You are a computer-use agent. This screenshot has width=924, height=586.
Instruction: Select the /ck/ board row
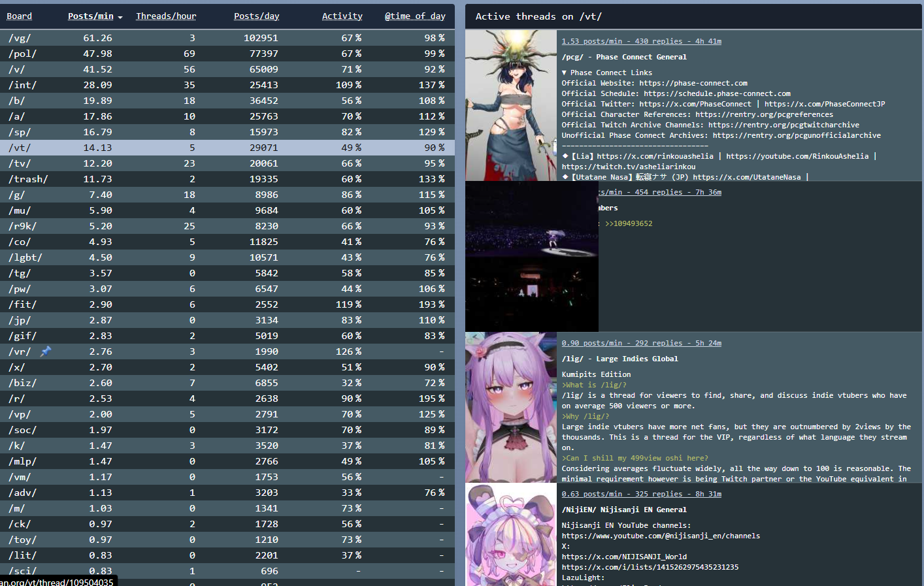click(x=227, y=524)
